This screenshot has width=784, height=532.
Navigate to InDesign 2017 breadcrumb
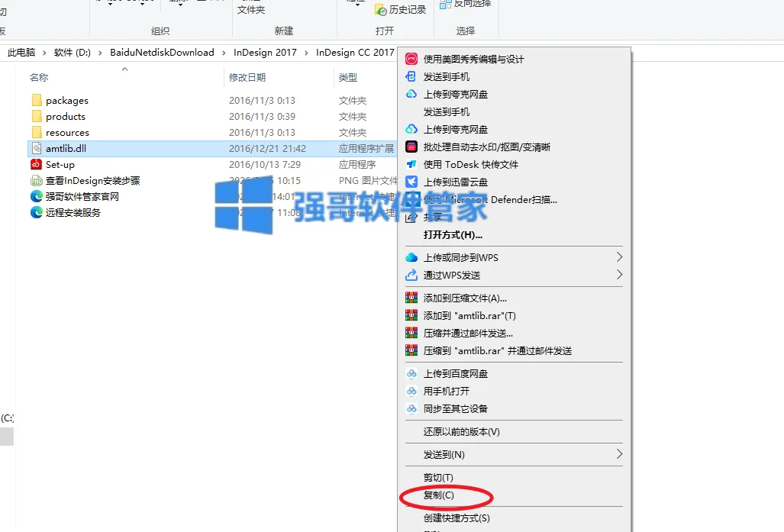pos(265,53)
